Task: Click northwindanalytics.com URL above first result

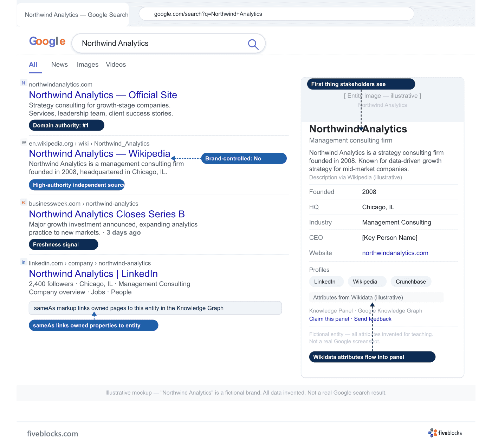Action: (60, 85)
